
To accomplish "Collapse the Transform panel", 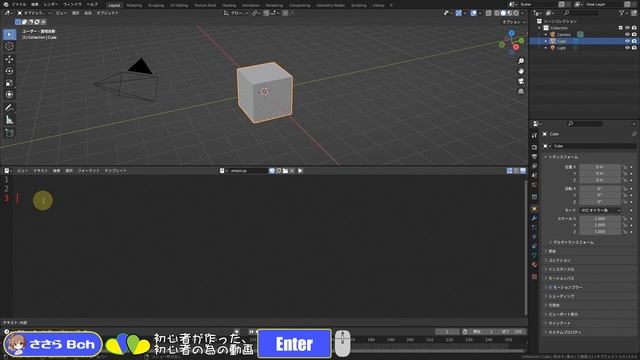I will [x=563, y=157].
